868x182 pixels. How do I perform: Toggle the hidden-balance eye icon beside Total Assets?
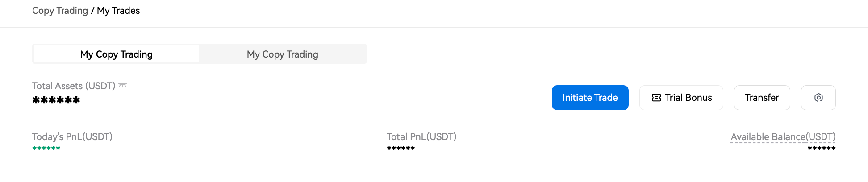tap(123, 85)
